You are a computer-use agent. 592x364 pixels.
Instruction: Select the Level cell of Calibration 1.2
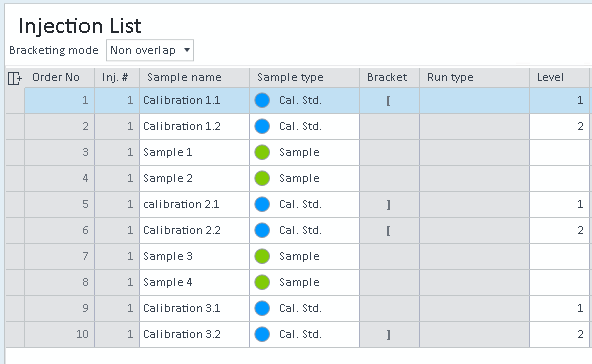(x=560, y=126)
